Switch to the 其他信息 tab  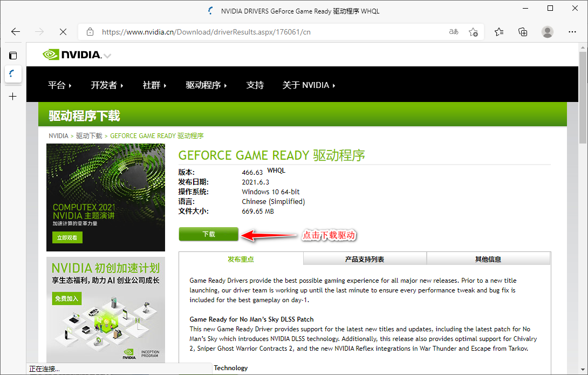[488, 259]
